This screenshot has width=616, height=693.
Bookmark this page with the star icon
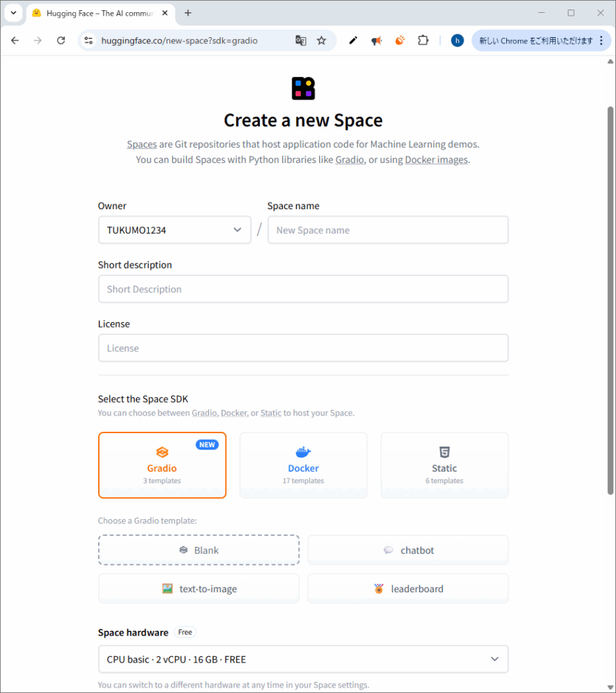[x=322, y=41]
